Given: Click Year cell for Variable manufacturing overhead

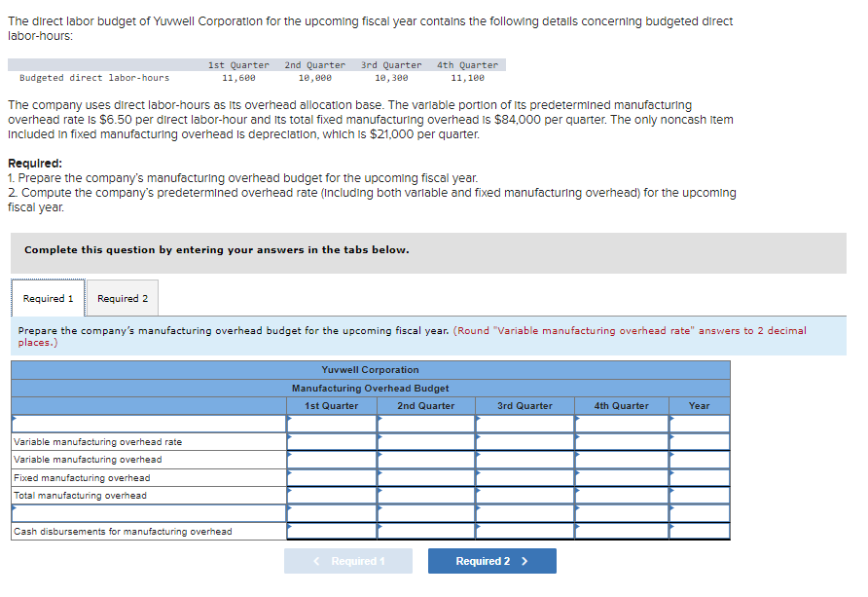Looking at the screenshot, I should pyautogui.click(x=700, y=460).
